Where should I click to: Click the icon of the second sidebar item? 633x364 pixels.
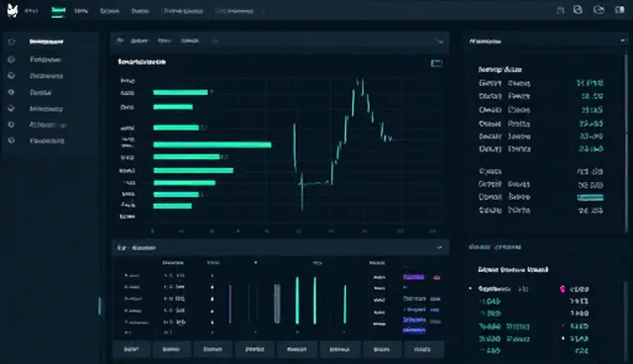11,59
